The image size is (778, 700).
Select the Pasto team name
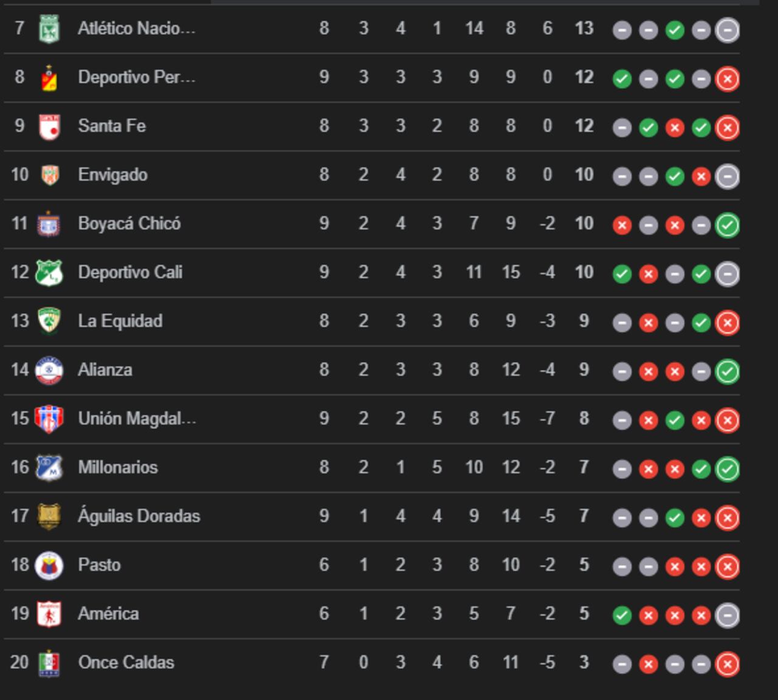[99, 564]
